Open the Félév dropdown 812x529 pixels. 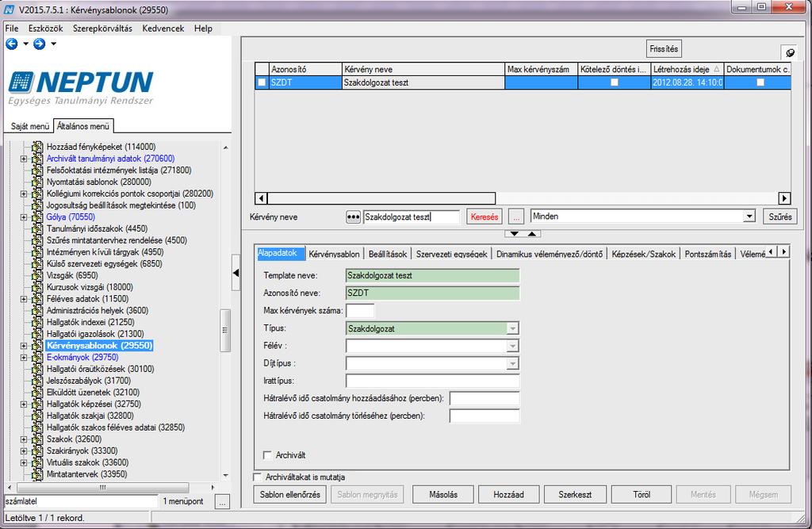pyautogui.click(x=513, y=346)
